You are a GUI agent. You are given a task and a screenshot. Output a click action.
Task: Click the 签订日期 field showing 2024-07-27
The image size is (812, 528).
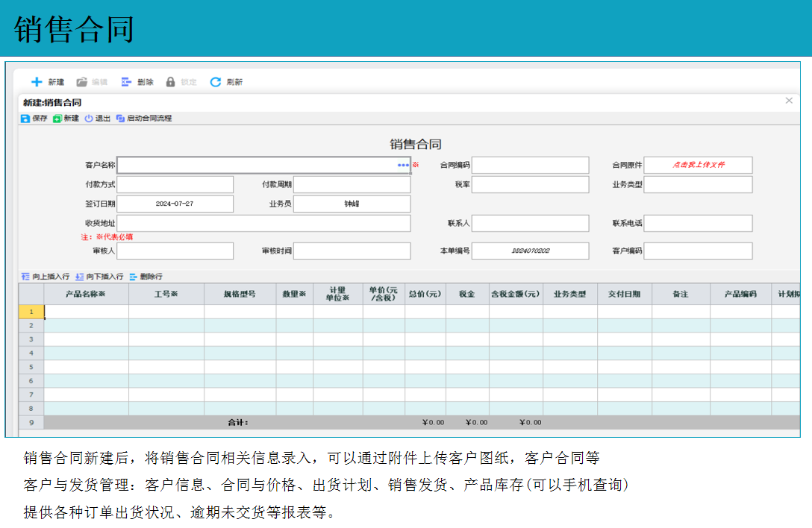click(x=175, y=204)
